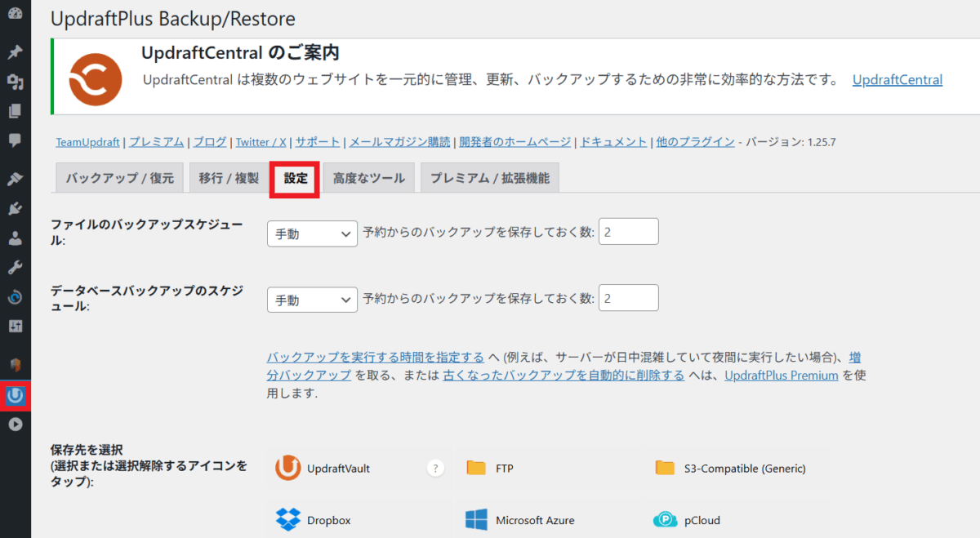The height and width of the screenshot is (538, 980).
Task: Click the UpdraftCentral orange logo
Action: point(96,79)
